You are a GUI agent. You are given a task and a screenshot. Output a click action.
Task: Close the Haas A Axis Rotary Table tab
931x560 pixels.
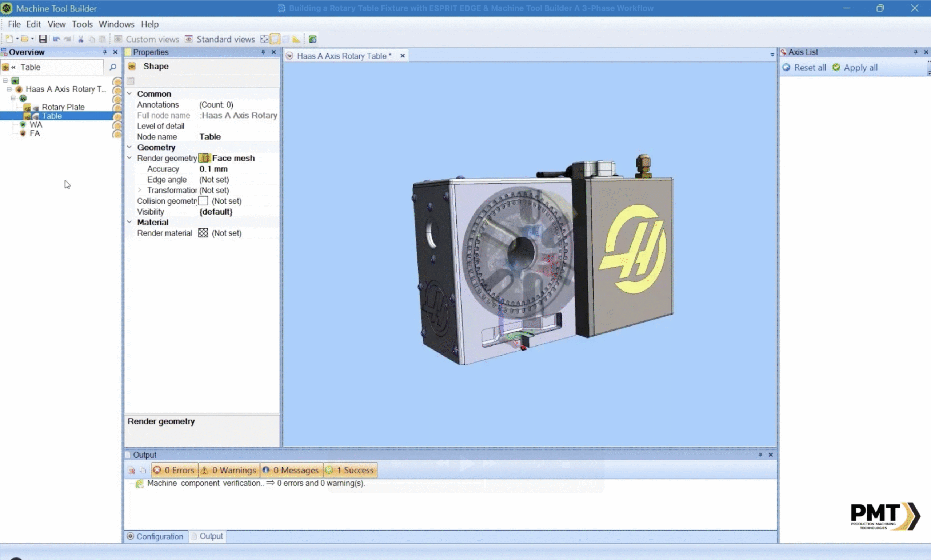point(403,56)
